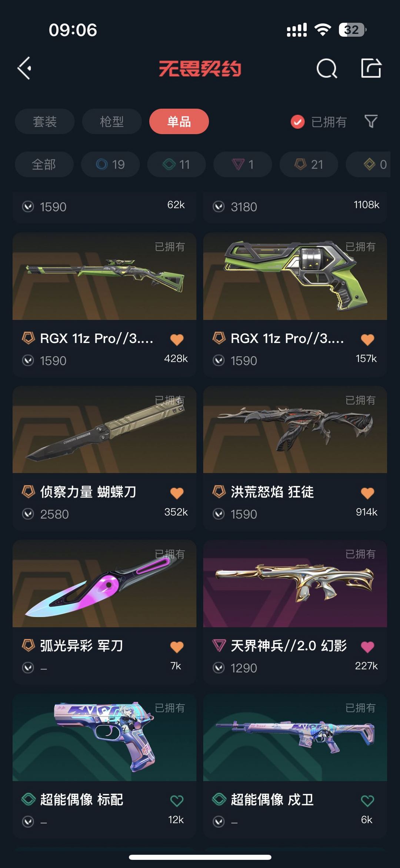The height and width of the screenshot is (868, 400).
Task: Open the 弧光异彩 军刀 knife thumbnail
Action: pos(104,584)
